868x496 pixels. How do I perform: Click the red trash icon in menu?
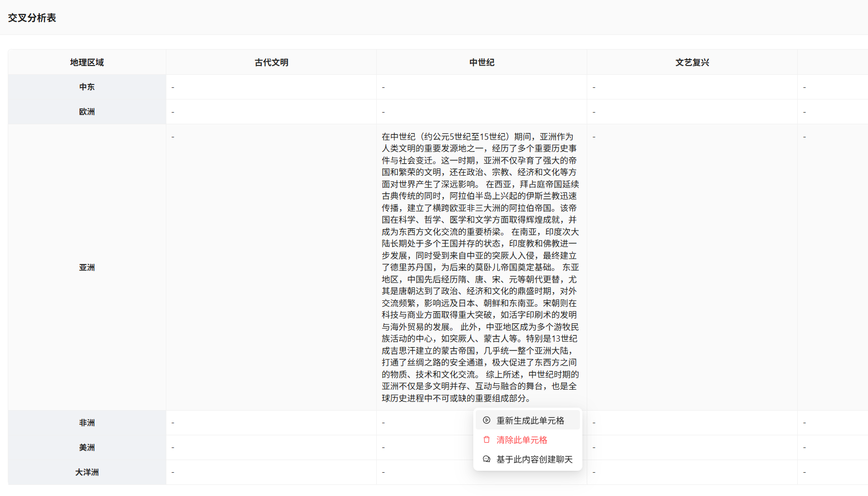point(486,440)
